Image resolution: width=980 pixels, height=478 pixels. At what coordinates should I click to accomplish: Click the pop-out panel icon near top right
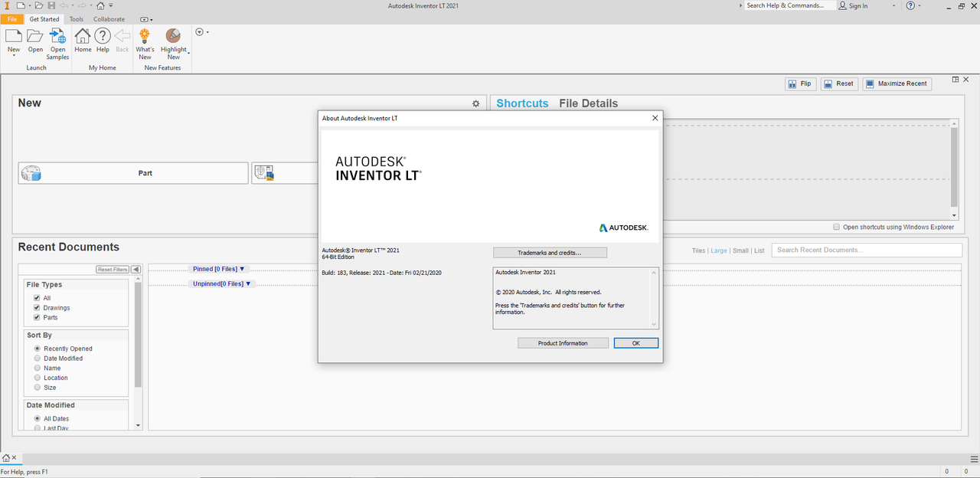coord(955,79)
